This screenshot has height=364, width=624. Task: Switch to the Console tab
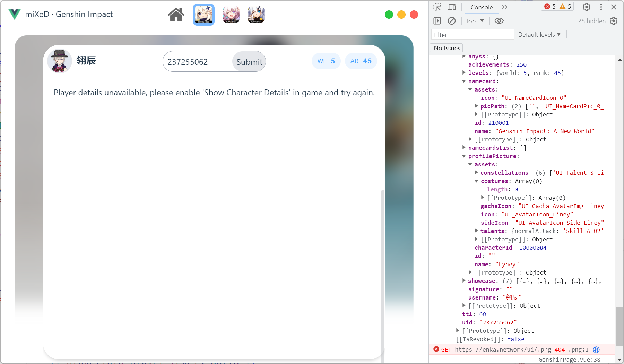click(482, 7)
